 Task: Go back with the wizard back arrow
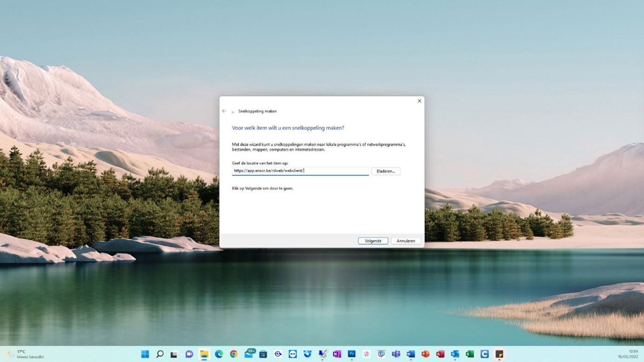click(x=224, y=111)
